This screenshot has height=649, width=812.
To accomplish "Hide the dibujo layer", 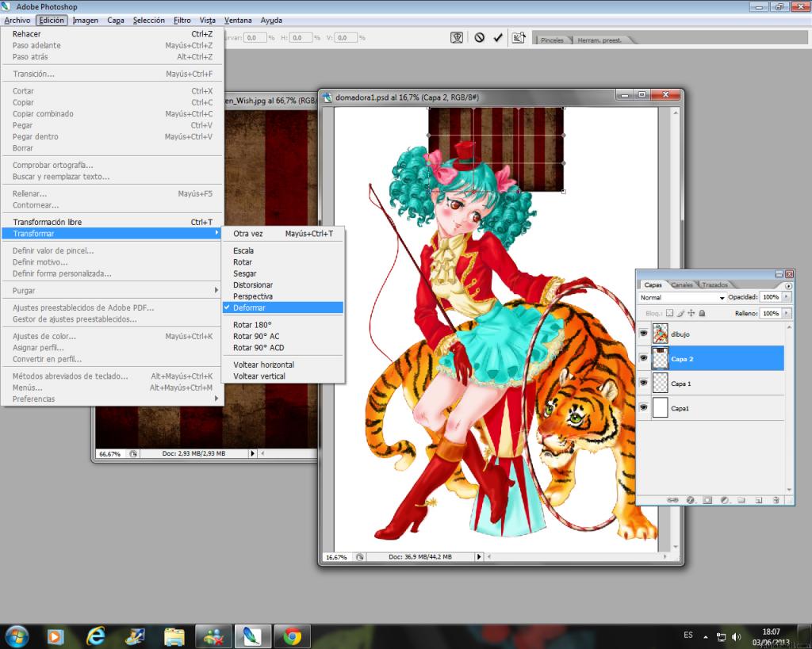I will pos(644,334).
